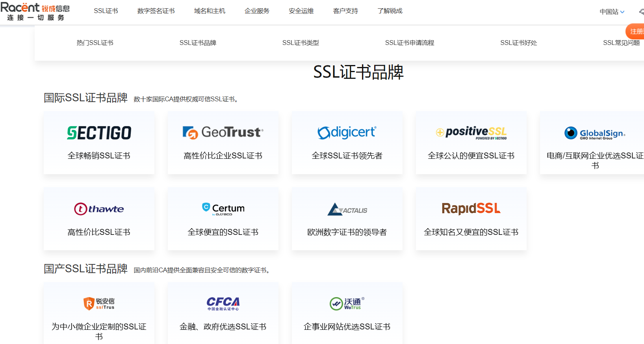Jump to SSL证书申请流程 section
Screen dimensions: 644x344
410,43
